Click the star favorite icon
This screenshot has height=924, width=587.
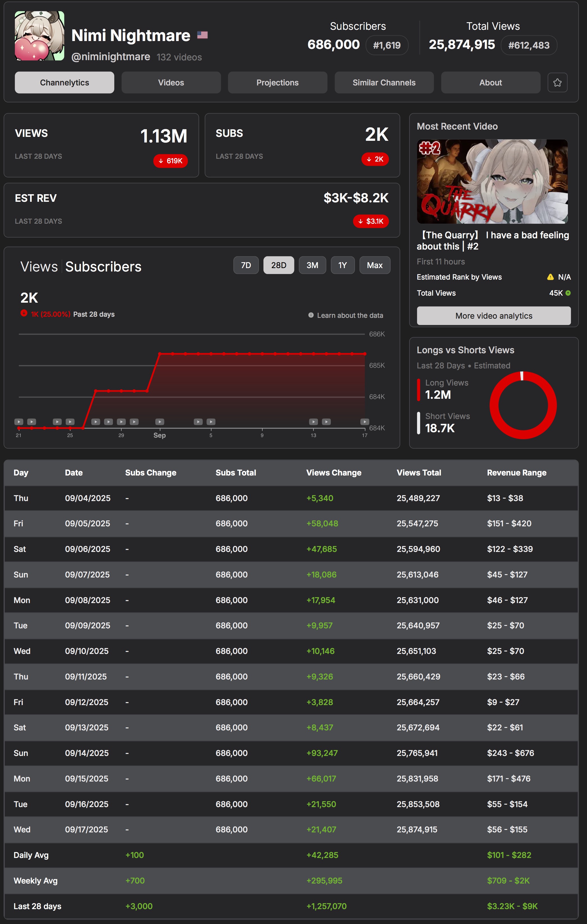tap(557, 83)
